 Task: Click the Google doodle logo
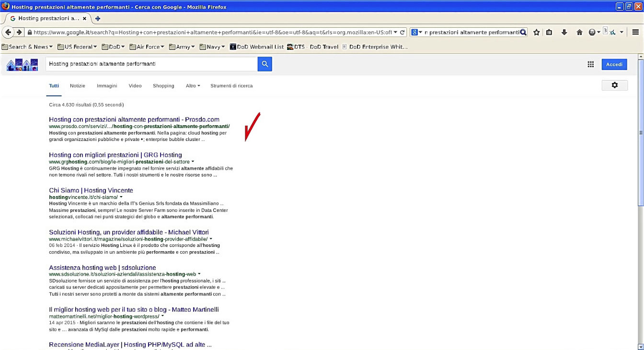[x=22, y=65]
